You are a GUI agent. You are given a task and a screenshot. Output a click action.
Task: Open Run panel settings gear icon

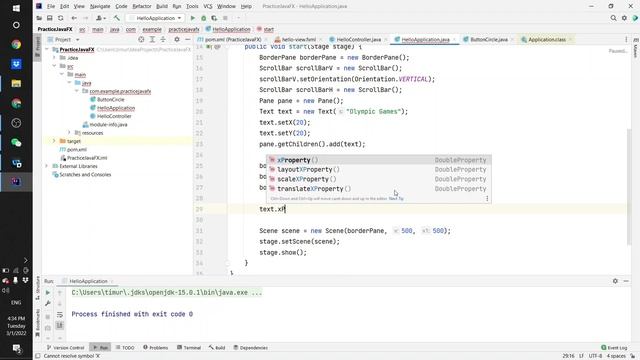[615, 281]
